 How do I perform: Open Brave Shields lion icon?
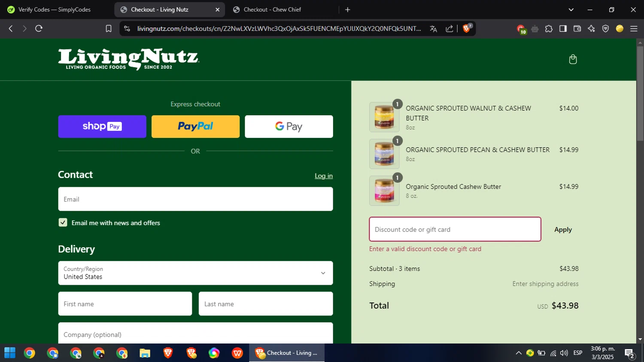[467, 28]
